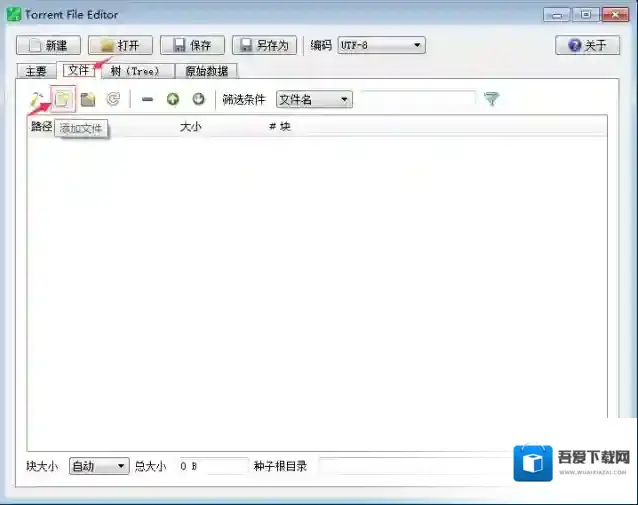
Task: Click the Torrent File Editor title icon
Action: pyautogui.click(x=13, y=15)
